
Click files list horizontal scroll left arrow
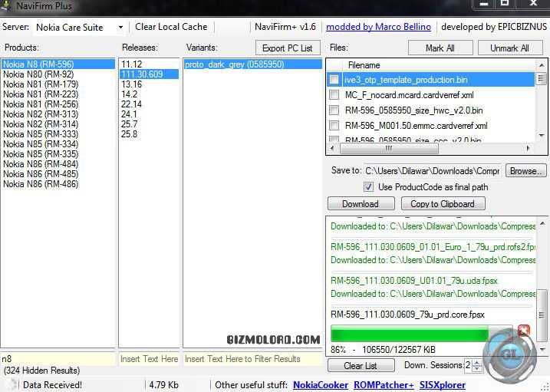332,148
